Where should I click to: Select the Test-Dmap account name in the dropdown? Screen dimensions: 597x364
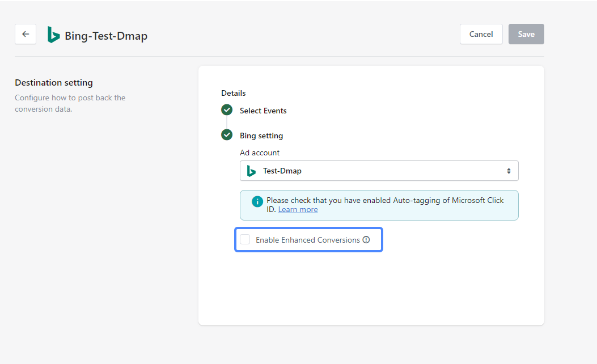click(x=282, y=171)
